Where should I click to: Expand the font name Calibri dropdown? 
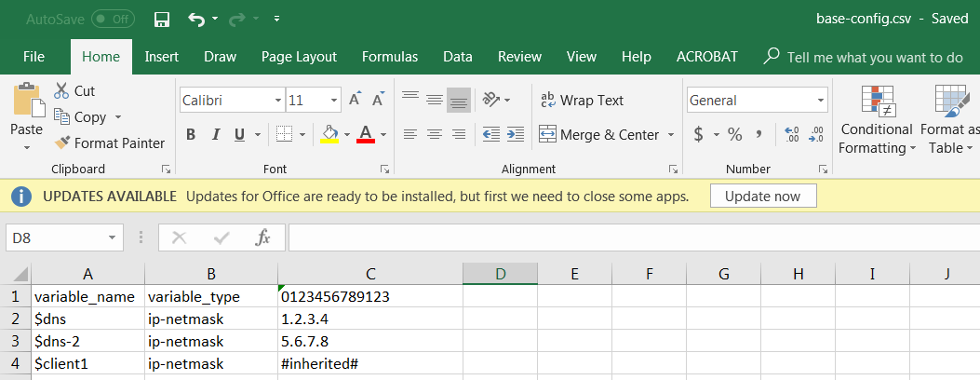tap(277, 100)
